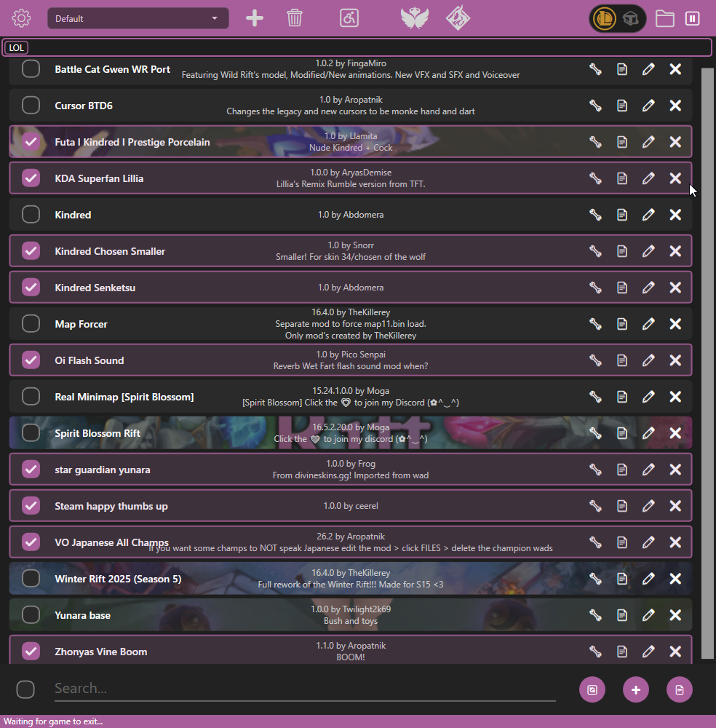Image resolution: width=716 pixels, height=728 pixels.
Task: Remove Steam happy thumbs up with its X icon
Action: (675, 506)
